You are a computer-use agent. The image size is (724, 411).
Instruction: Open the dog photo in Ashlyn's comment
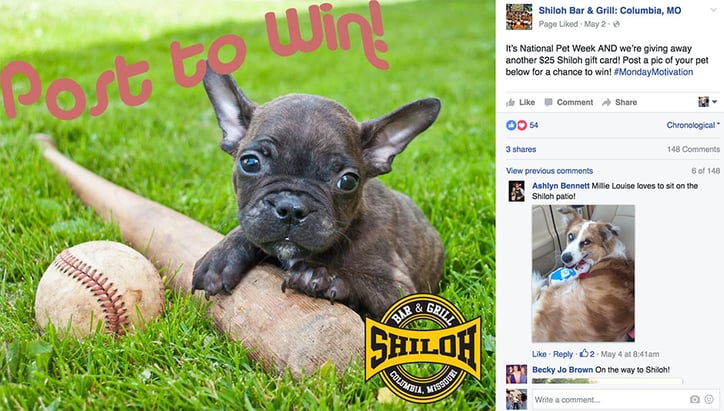click(x=583, y=273)
